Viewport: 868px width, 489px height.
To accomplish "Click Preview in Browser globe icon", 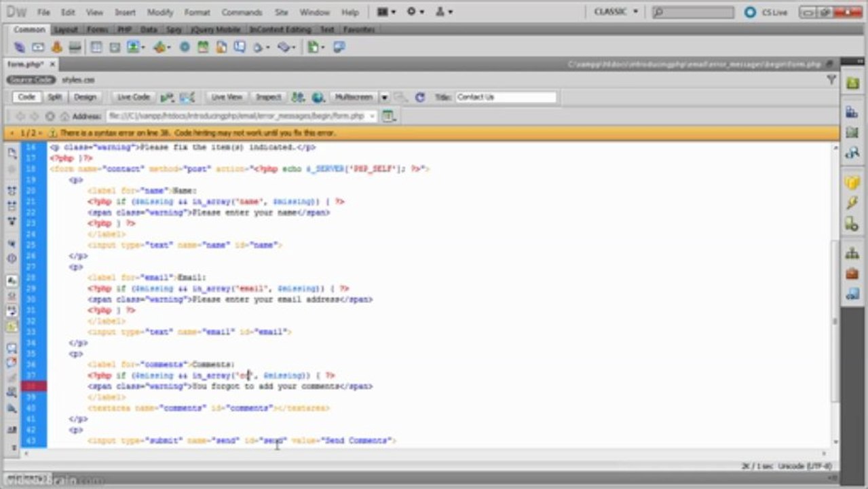I will (317, 97).
